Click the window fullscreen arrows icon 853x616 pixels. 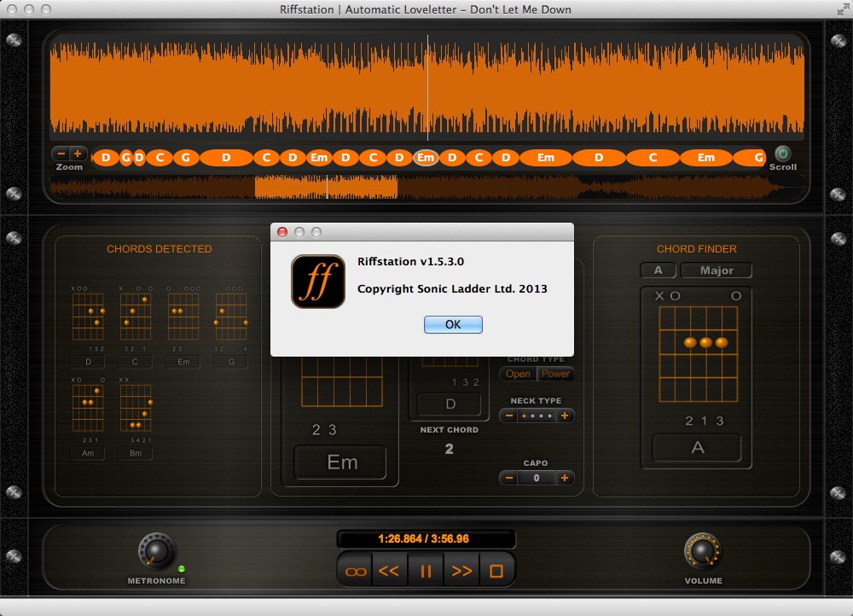(x=843, y=9)
